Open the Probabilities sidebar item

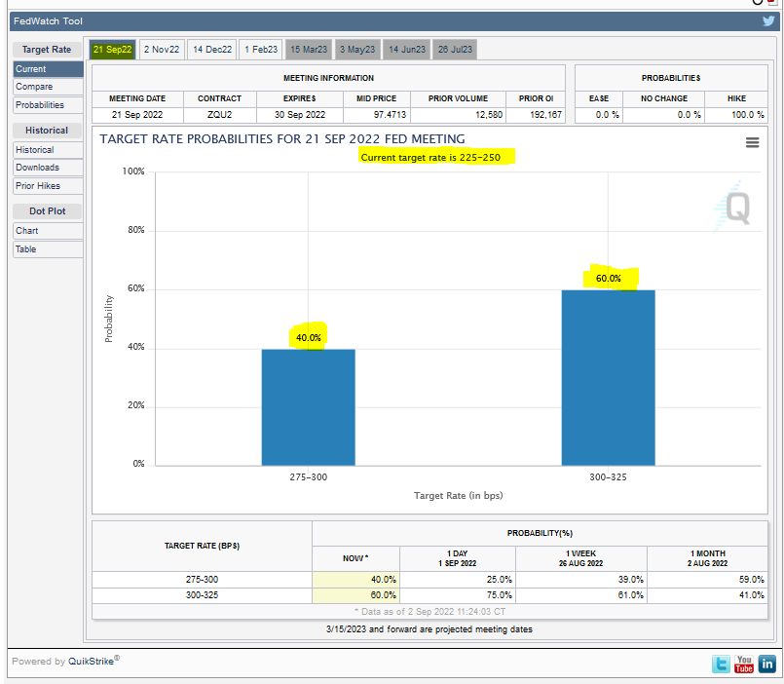click(48, 105)
